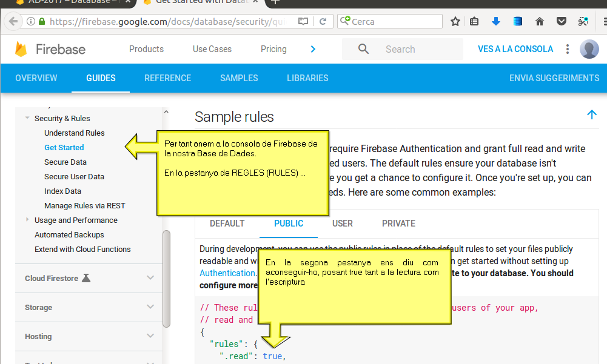The width and height of the screenshot is (607, 364).
Task: Open user account avatar
Action: point(589,49)
